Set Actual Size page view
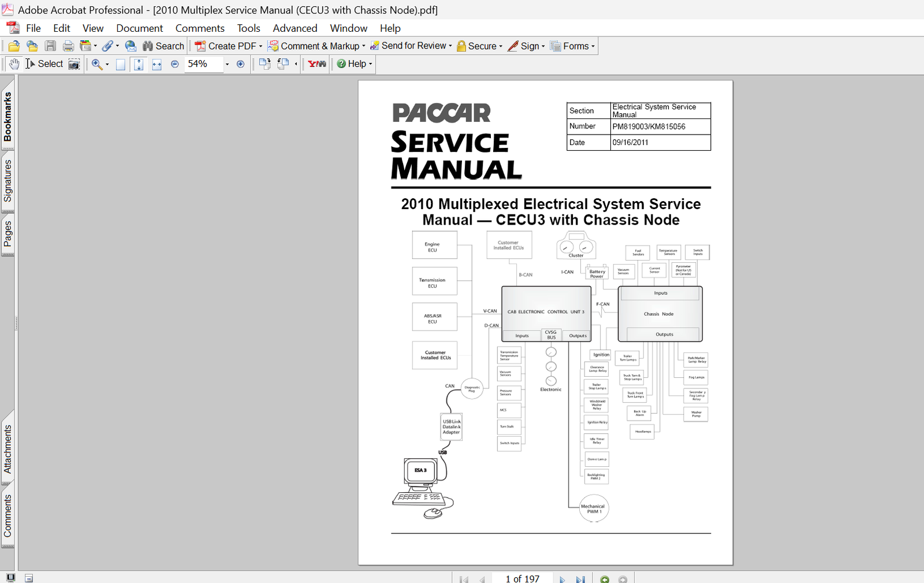924x583 pixels. point(121,64)
